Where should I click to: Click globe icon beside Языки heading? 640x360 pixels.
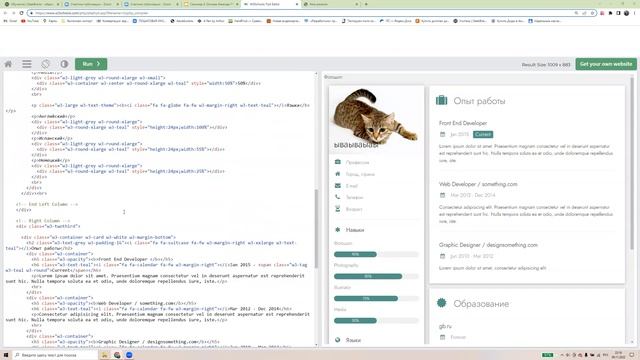point(338,340)
